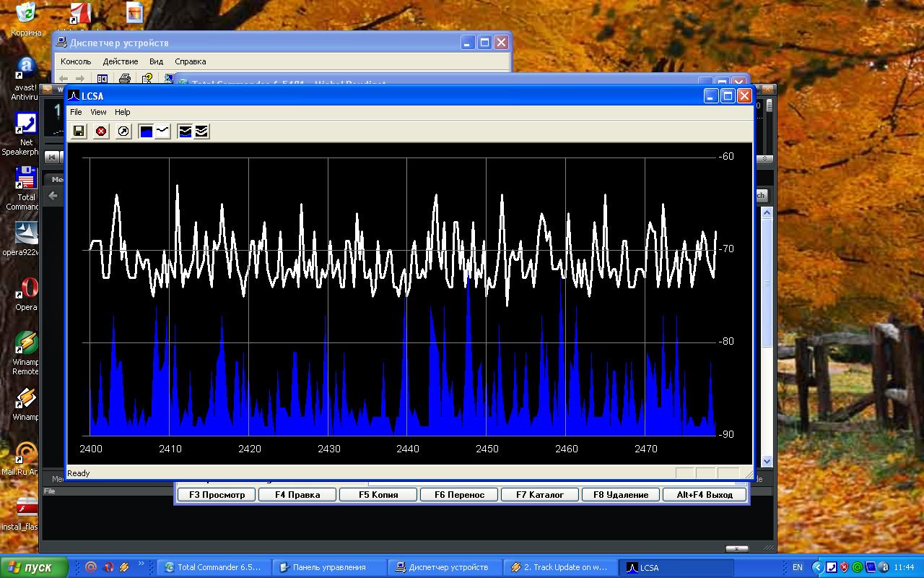Switch to Диспетчер устройств taskbar button
The image size is (924, 578).
(442, 567)
